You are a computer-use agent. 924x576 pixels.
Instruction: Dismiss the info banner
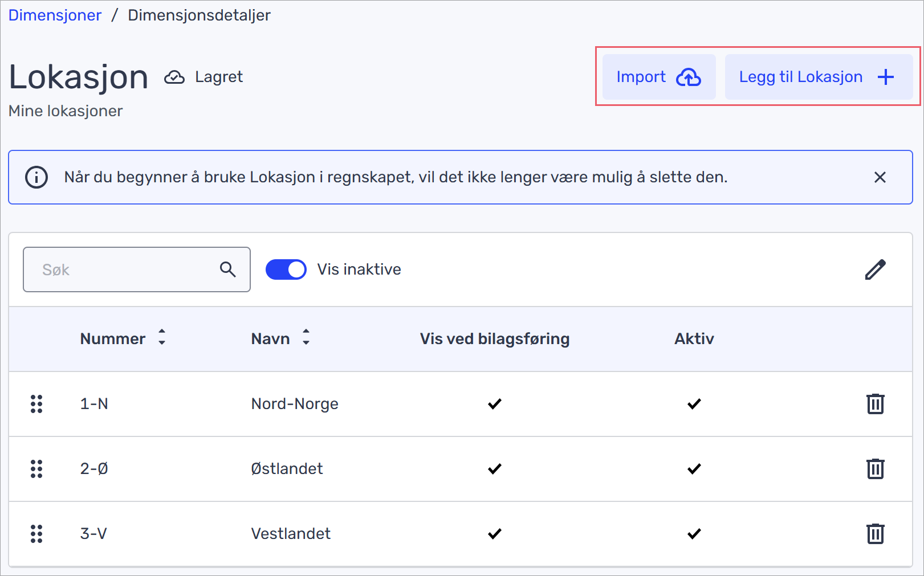pyautogui.click(x=880, y=177)
